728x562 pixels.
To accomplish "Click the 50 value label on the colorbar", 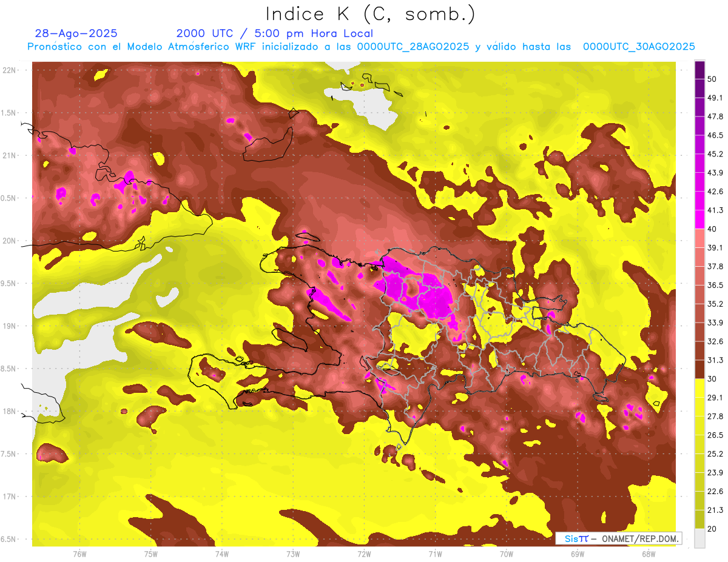I will point(713,79).
